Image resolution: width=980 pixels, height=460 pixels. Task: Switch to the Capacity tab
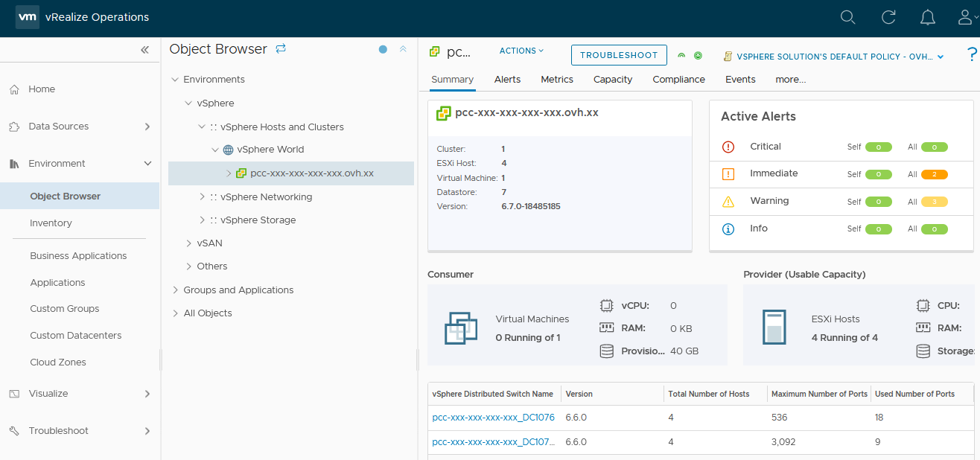612,80
